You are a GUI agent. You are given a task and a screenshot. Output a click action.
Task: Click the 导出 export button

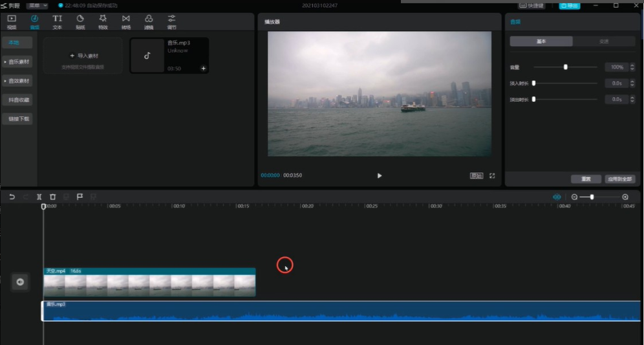[570, 5]
